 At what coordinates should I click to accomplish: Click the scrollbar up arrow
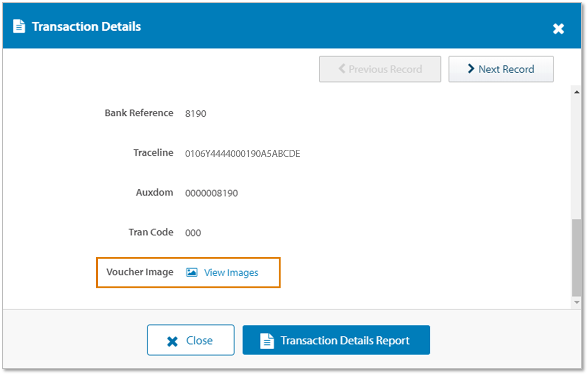(577, 92)
